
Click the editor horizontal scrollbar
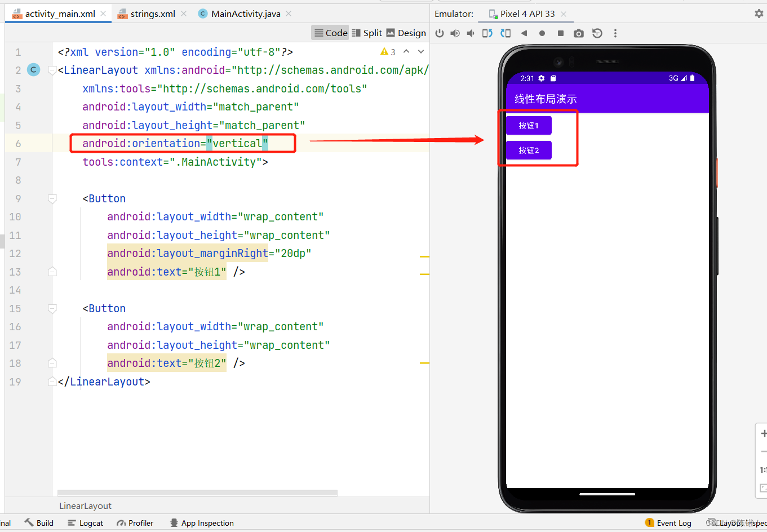coord(197,493)
